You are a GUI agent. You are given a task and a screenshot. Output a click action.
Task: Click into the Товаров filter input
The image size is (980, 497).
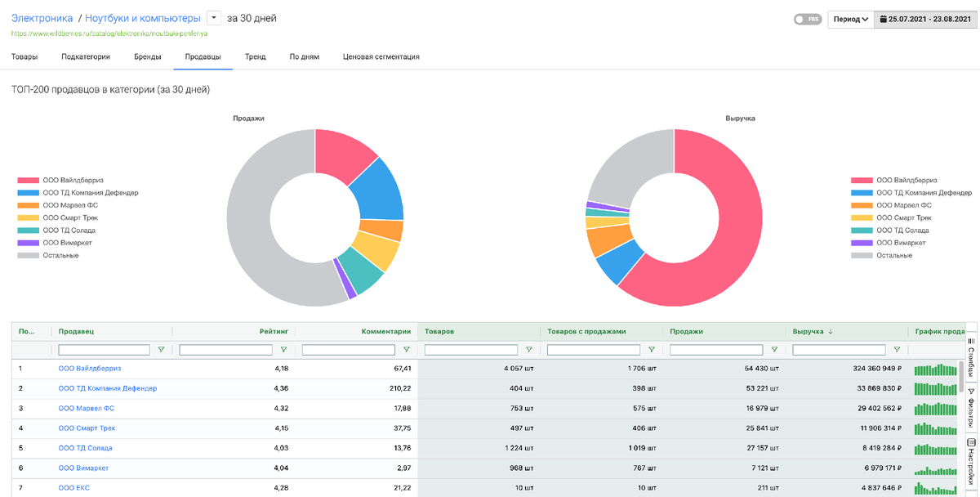tap(471, 350)
